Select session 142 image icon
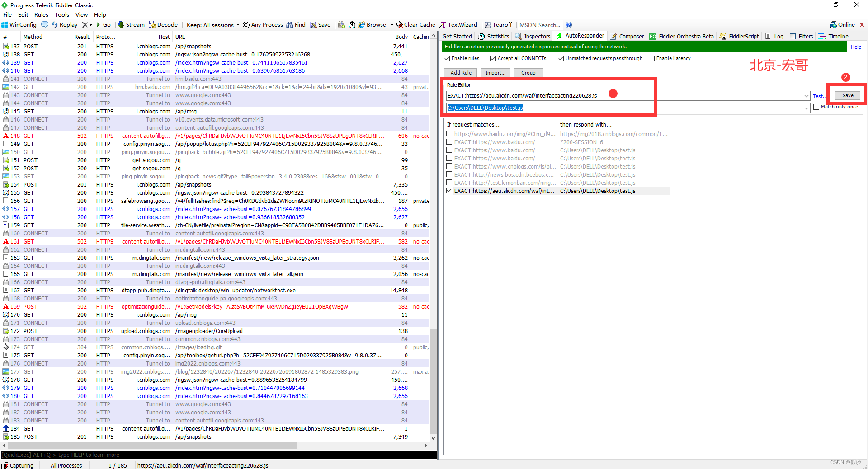 click(6, 87)
